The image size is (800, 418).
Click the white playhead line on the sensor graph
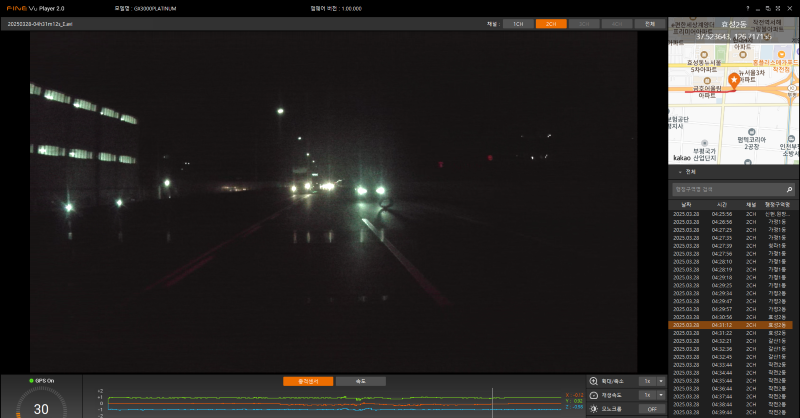[492, 403]
